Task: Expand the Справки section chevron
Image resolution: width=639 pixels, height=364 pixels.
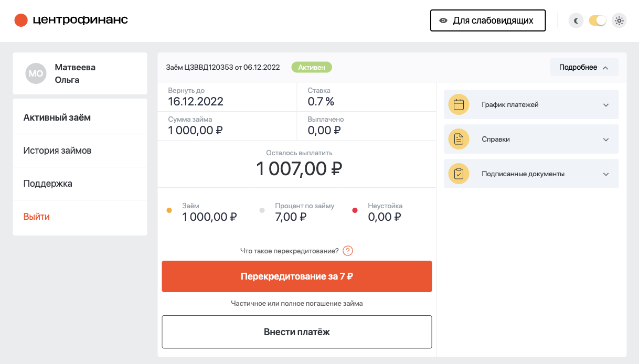Action: pyautogui.click(x=606, y=140)
